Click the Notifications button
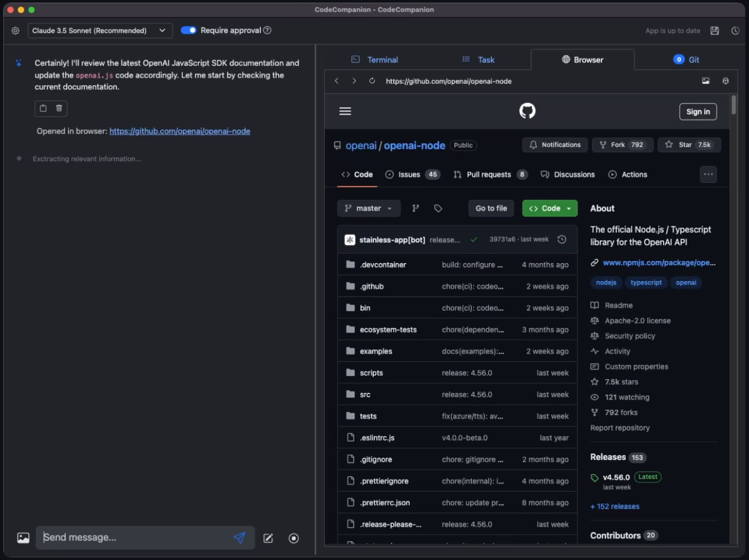The height and width of the screenshot is (560, 749). coord(555,145)
